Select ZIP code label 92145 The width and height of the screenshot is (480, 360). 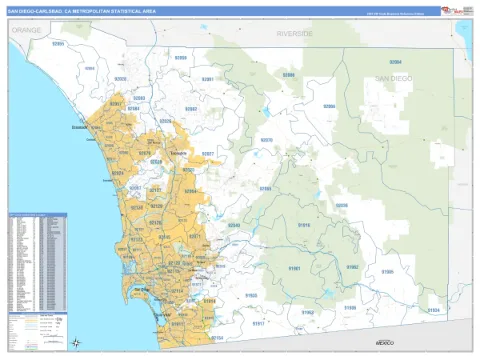(165, 237)
